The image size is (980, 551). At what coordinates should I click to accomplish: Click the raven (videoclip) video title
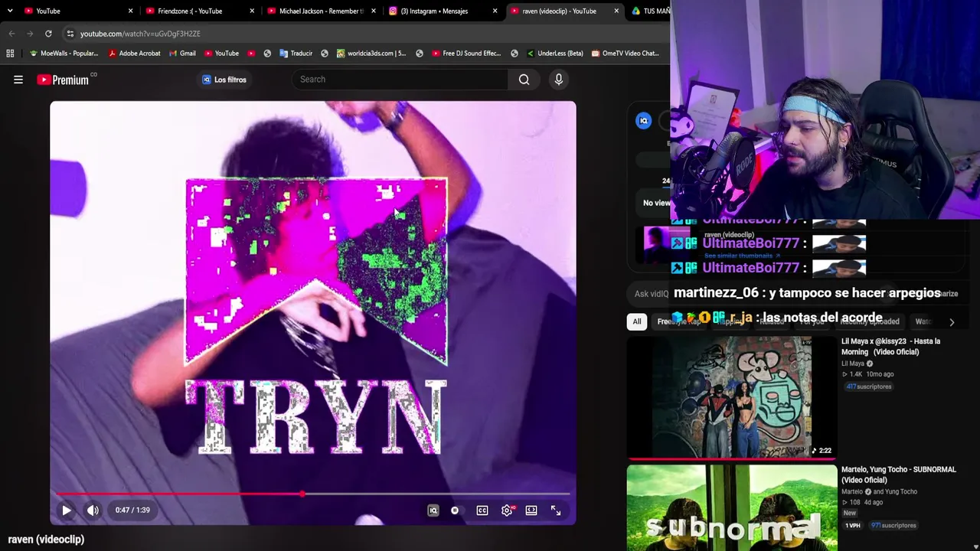(46, 540)
